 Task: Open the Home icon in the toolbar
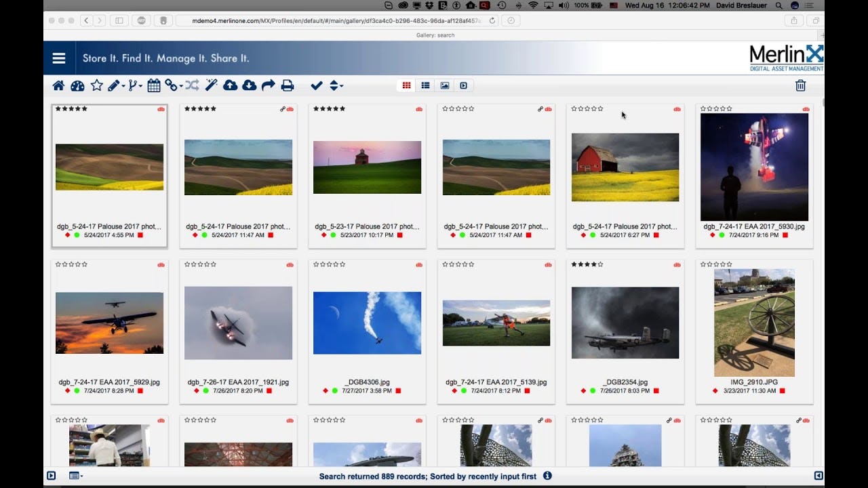59,85
